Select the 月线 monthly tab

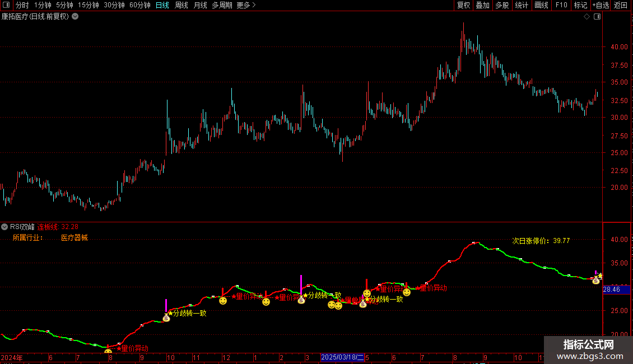200,5
